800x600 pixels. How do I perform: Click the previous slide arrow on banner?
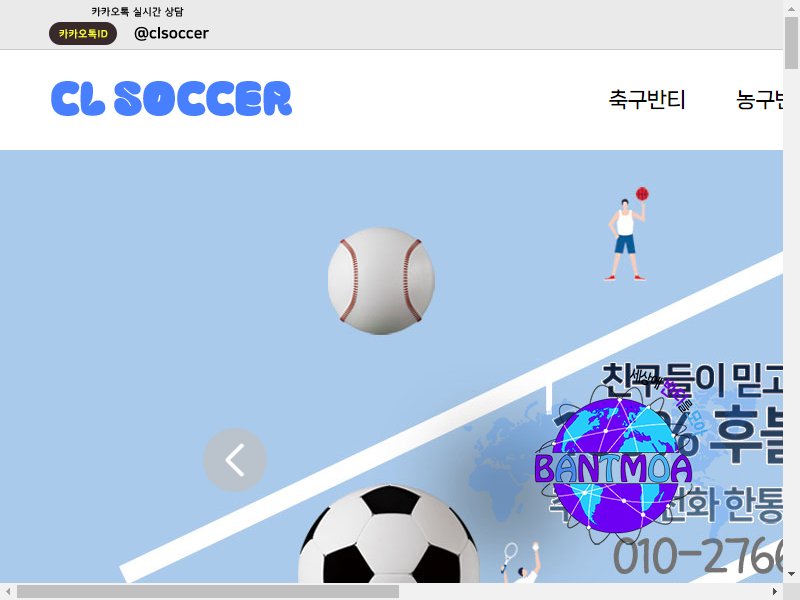pyautogui.click(x=235, y=460)
